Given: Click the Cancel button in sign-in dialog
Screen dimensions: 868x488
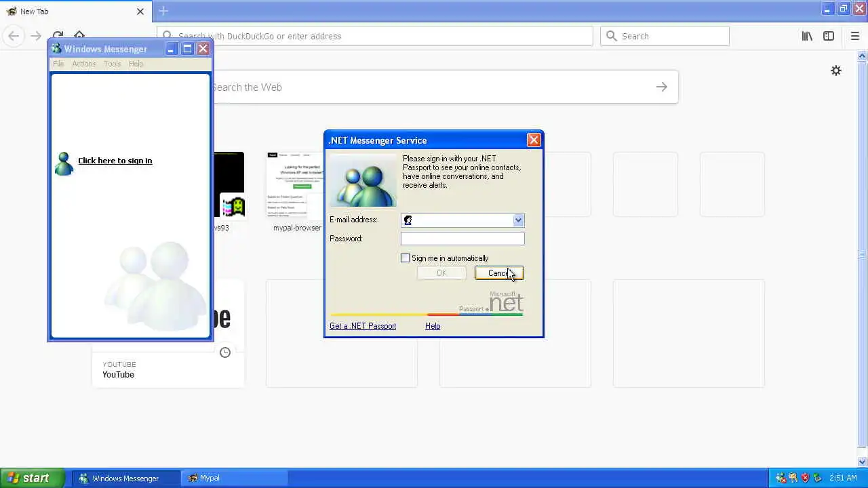Looking at the screenshot, I should coord(499,273).
